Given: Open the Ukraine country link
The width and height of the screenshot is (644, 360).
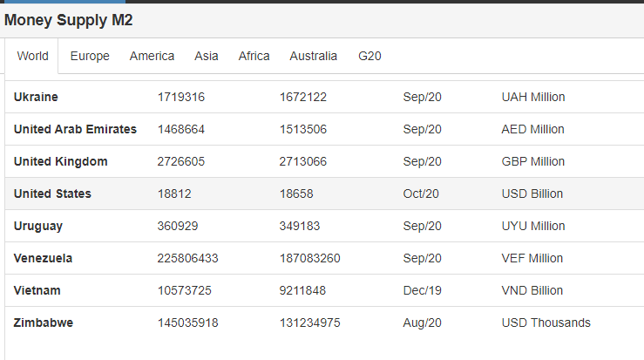Looking at the screenshot, I should (36, 97).
